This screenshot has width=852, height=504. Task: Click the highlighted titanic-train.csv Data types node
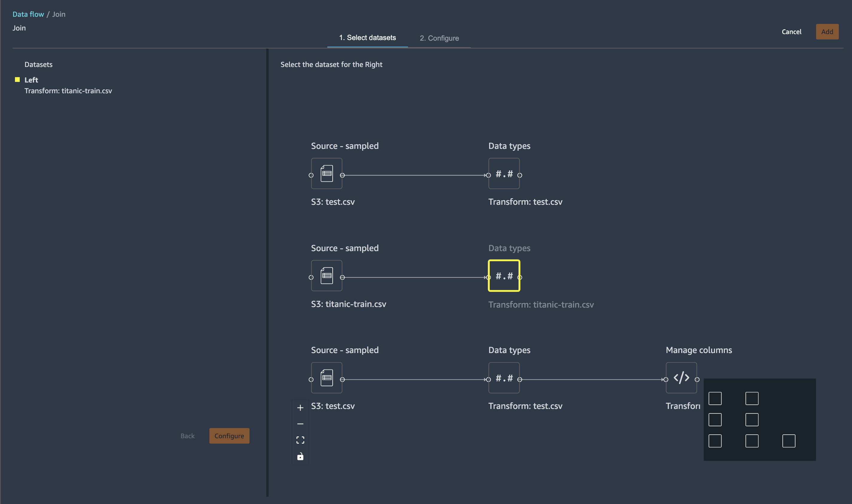(504, 276)
